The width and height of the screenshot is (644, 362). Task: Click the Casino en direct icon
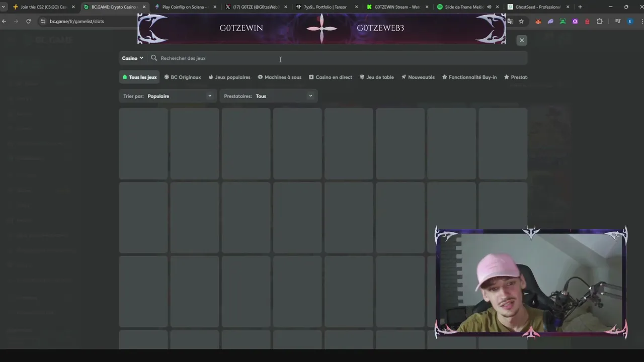point(311,77)
